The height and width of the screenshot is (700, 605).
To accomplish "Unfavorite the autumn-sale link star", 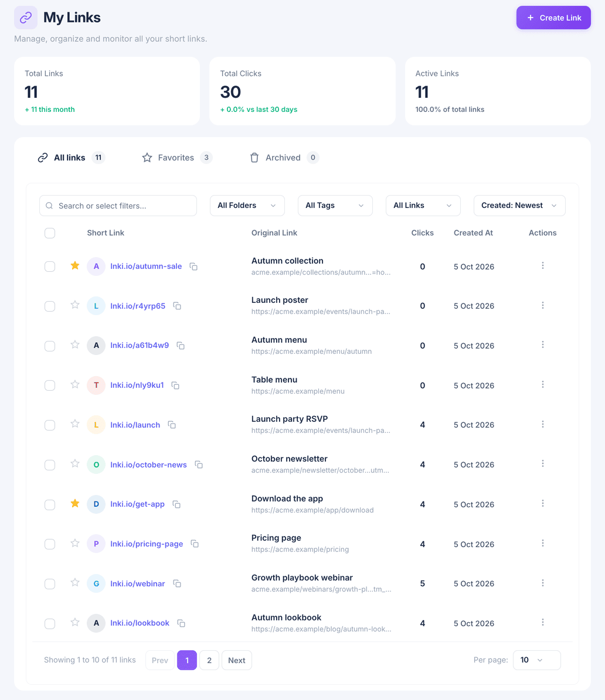I will [75, 265].
